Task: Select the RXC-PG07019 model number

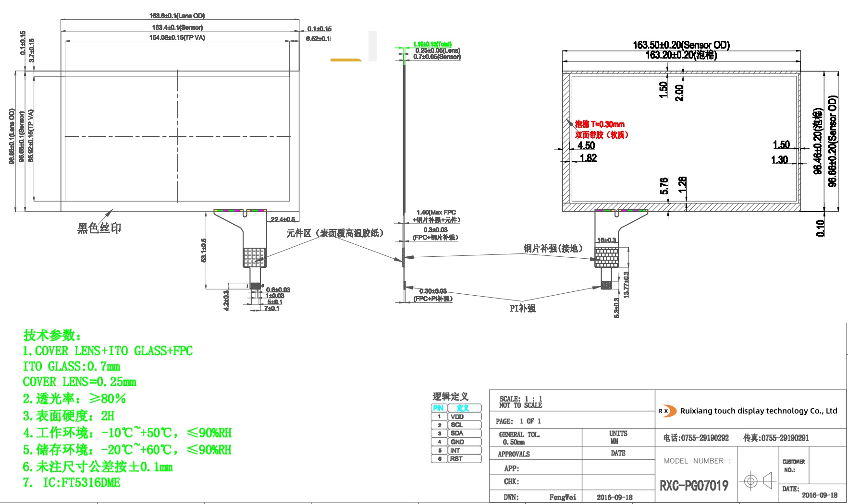Action: point(694,486)
